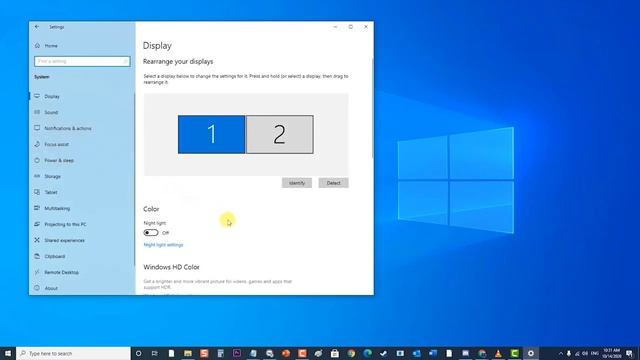
Task: Open the checkmark To Do taskbar icon
Action: coord(384,353)
